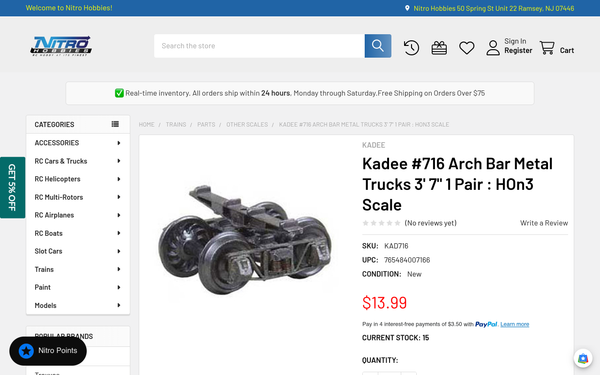Screen dimensions: 600x375
Task: Open the wishlist heart icon
Action: pyautogui.click(x=466, y=48)
